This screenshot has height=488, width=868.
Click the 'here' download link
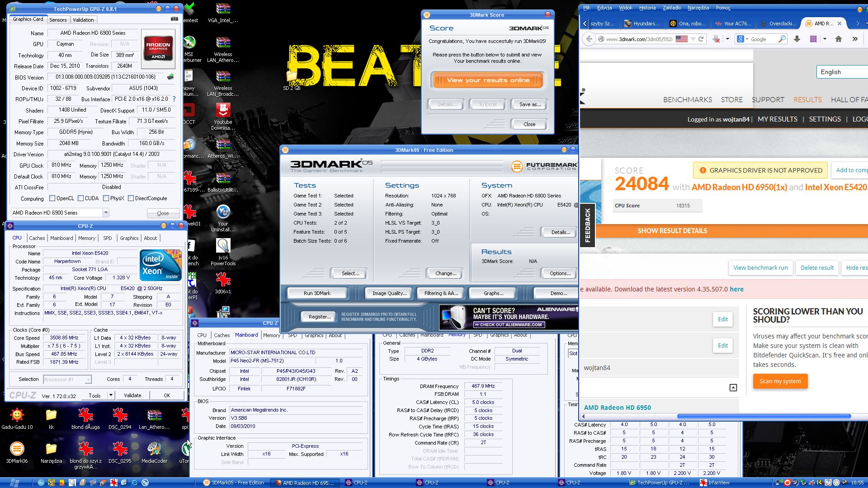click(736, 289)
